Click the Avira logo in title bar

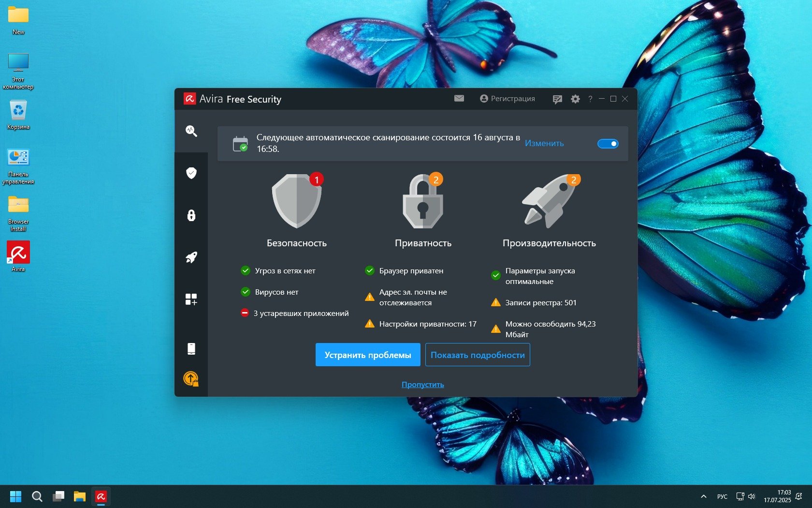(x=189, y=99)
